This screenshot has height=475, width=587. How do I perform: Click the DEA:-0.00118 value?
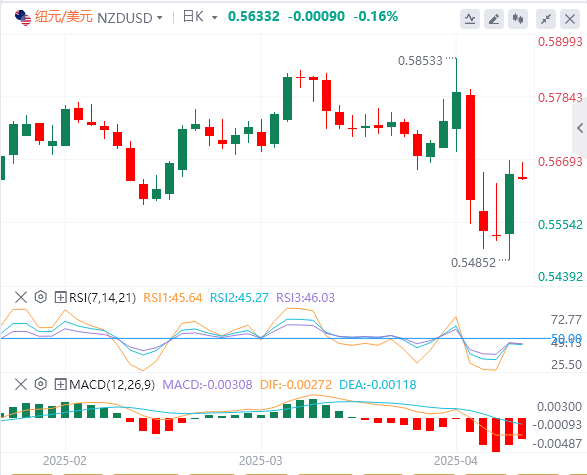[378, 385]
